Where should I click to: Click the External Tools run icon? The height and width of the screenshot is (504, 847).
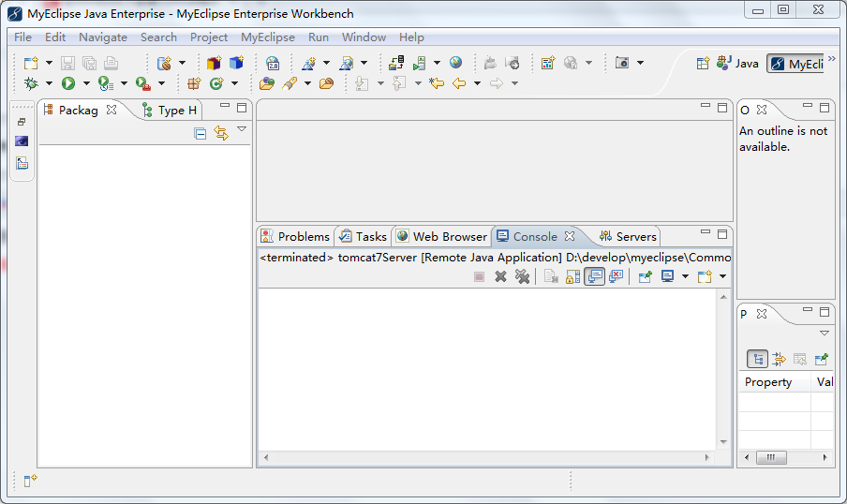coord(142,83)
